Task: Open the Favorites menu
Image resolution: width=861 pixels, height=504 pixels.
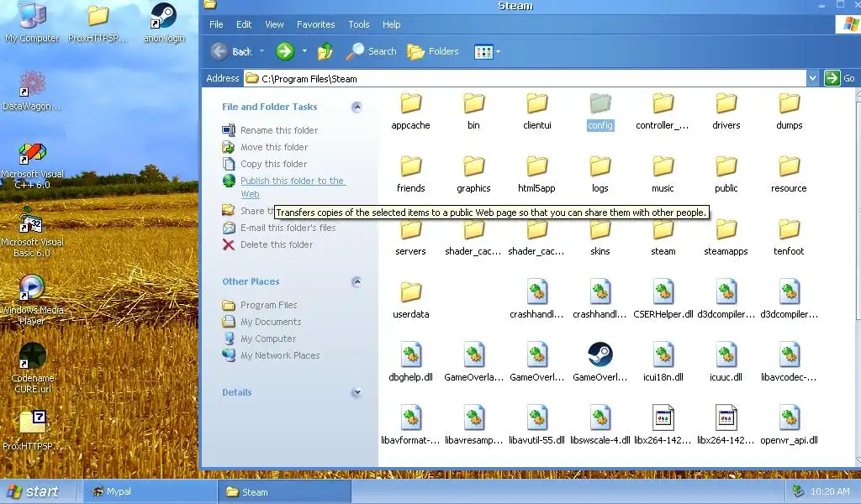Action: point(316,24)
